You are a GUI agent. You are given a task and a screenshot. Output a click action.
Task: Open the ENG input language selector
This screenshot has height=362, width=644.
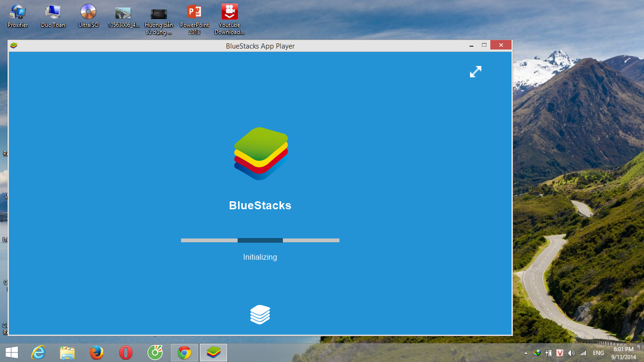click(x=598, y=353)
